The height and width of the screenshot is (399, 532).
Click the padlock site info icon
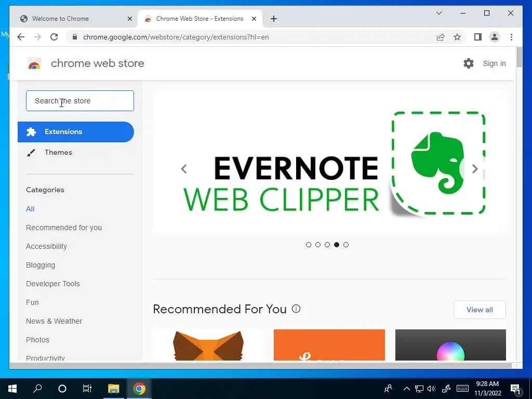click(x=75, y=37)
